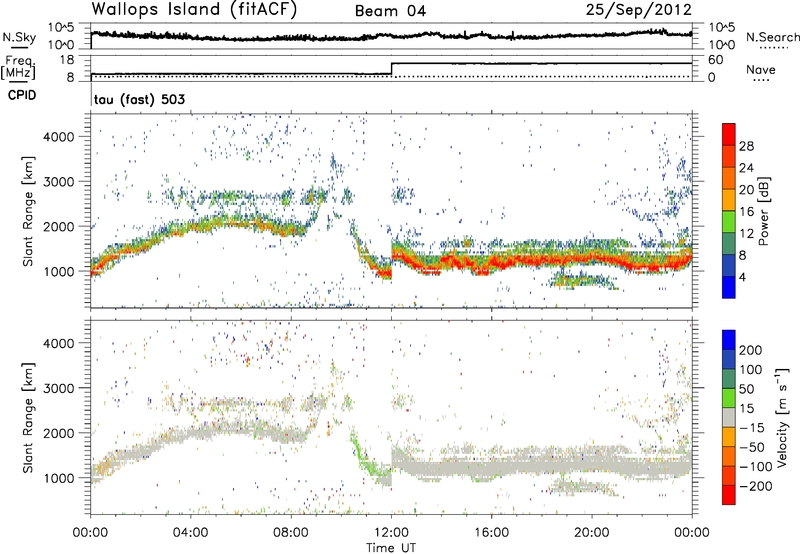The image size is (800, 554).
Task: Click the frequency step at 12:00 UT
Action: pyautogui.click(x=391, y=69)
